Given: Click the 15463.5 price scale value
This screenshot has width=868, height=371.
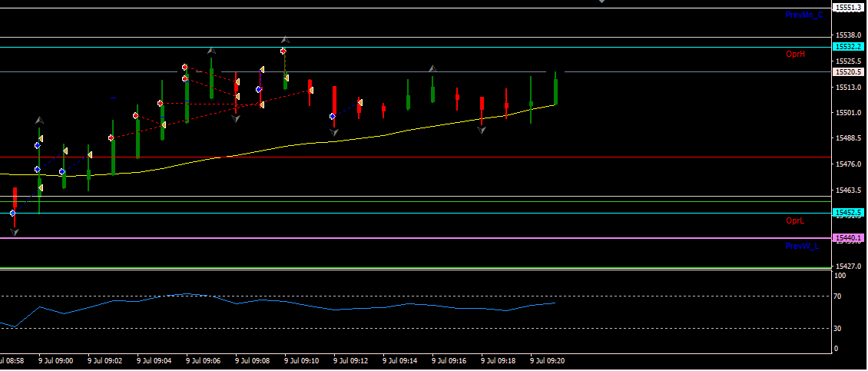Looking at the screenshot, I should click(x=849, y=190).
